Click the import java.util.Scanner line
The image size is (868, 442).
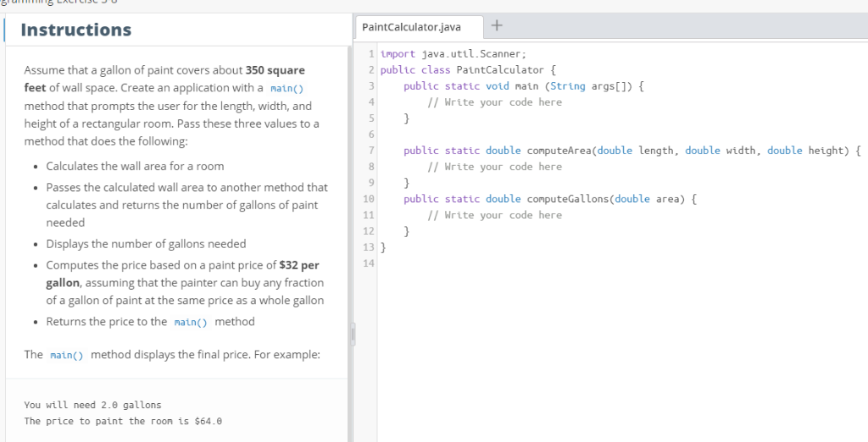(x=454, y=54)
